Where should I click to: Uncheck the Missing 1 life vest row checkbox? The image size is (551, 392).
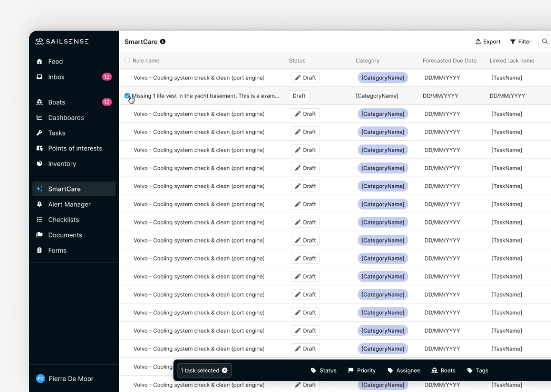[x=127, y=96]
